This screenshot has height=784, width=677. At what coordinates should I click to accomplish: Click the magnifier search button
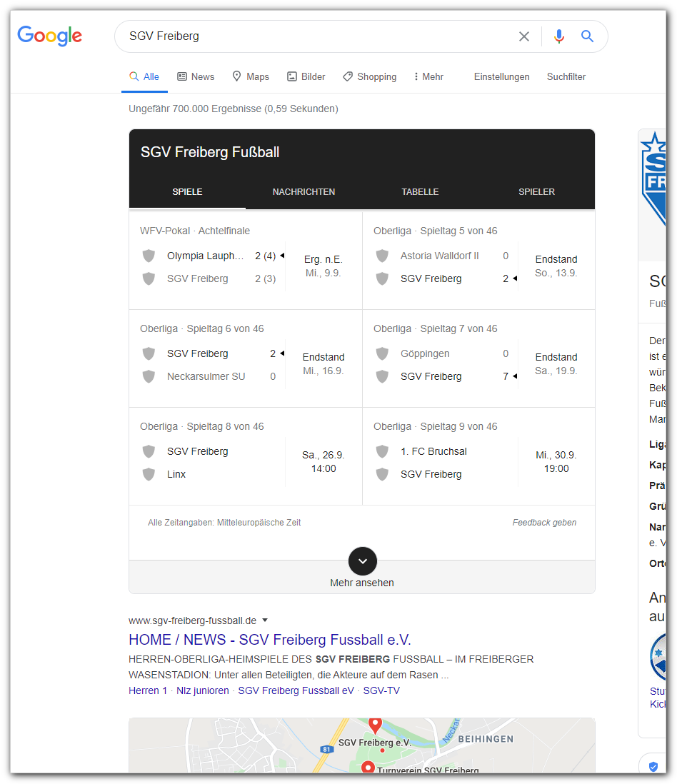(587, 36)
